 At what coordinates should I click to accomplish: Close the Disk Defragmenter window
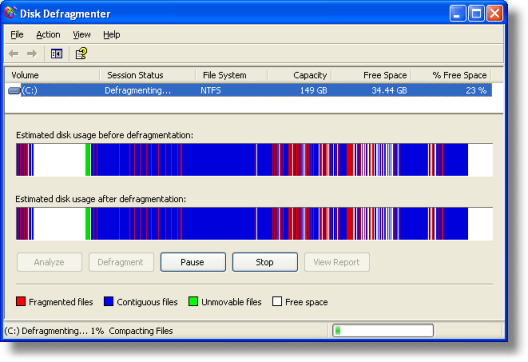click(x=495, y=13)
